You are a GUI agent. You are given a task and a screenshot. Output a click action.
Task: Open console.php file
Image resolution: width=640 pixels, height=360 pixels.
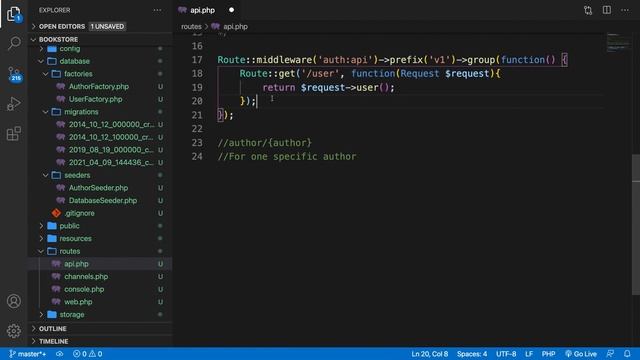point(100,289)
